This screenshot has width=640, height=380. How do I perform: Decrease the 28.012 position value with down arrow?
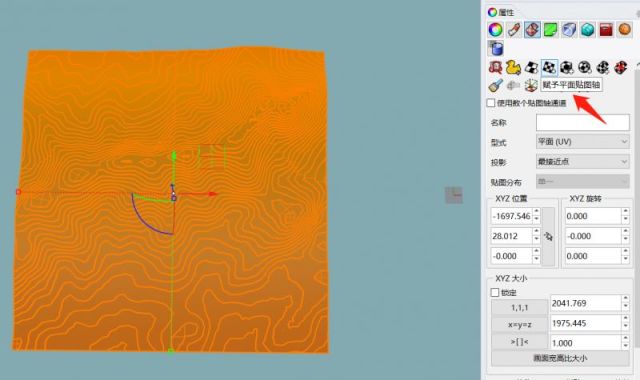(x=536, y=240)
